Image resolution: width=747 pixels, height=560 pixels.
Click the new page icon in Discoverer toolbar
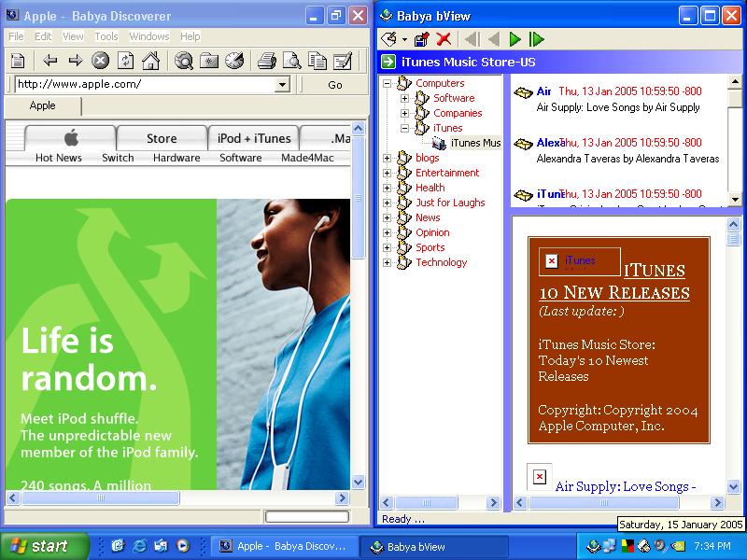pyautogui.click(x=18, y=61)
